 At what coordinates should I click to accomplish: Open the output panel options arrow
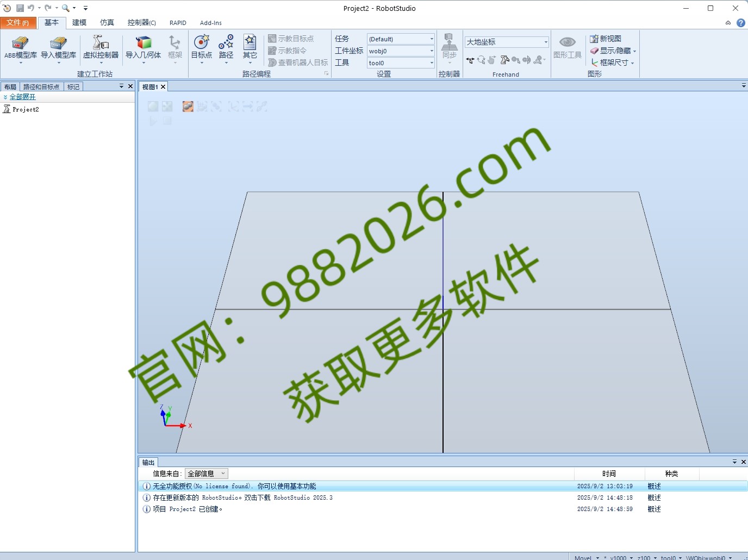734,462
